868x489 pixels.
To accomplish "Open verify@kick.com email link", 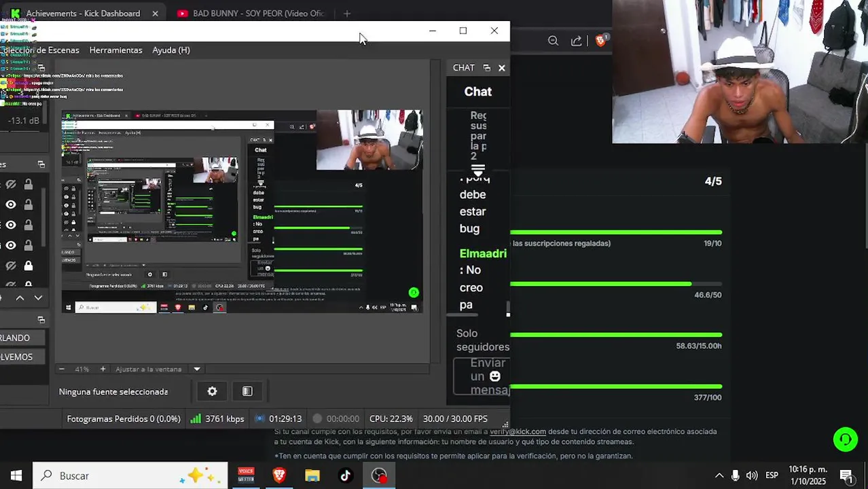I will 518,431.
